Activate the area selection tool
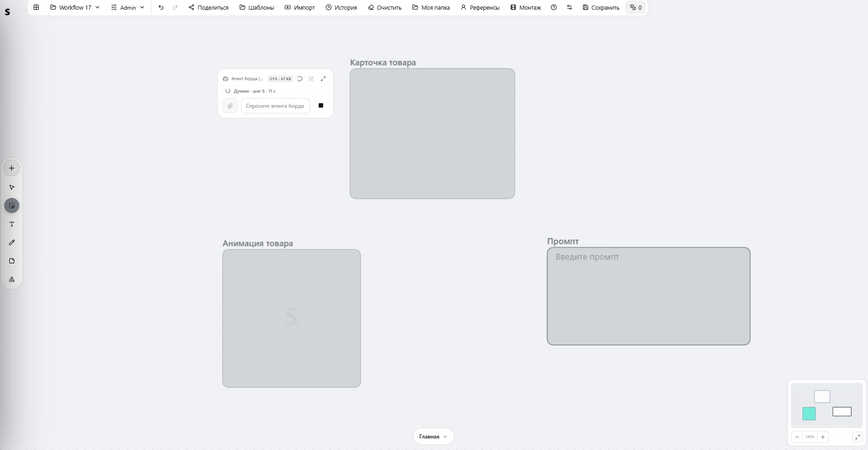 click(x=12, y=205)
